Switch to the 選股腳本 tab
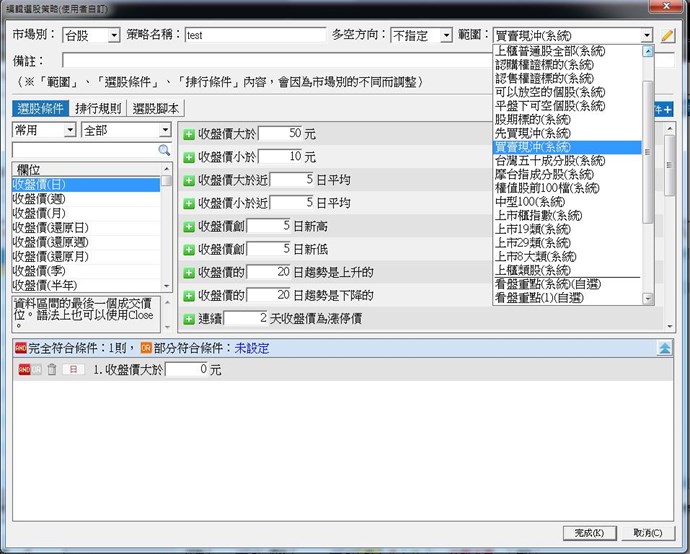 pyautogui.click(x=158, y=108)
